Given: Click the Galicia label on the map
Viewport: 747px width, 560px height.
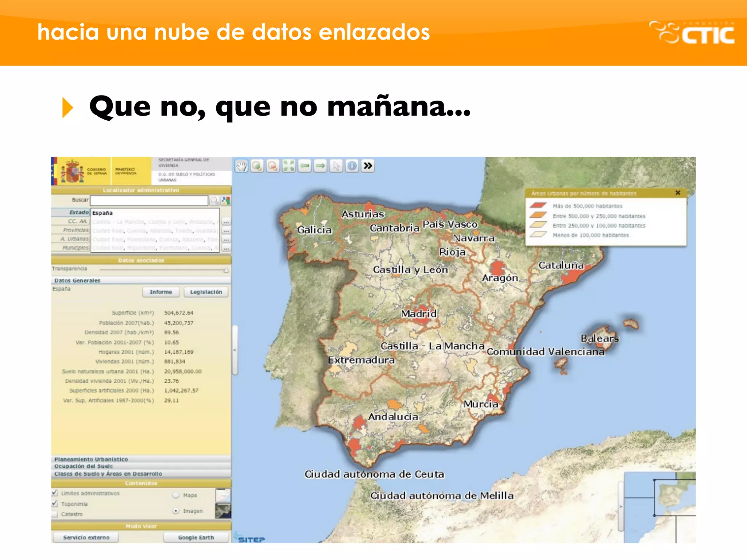Looking at the screenshot, I should pos(314,230).
